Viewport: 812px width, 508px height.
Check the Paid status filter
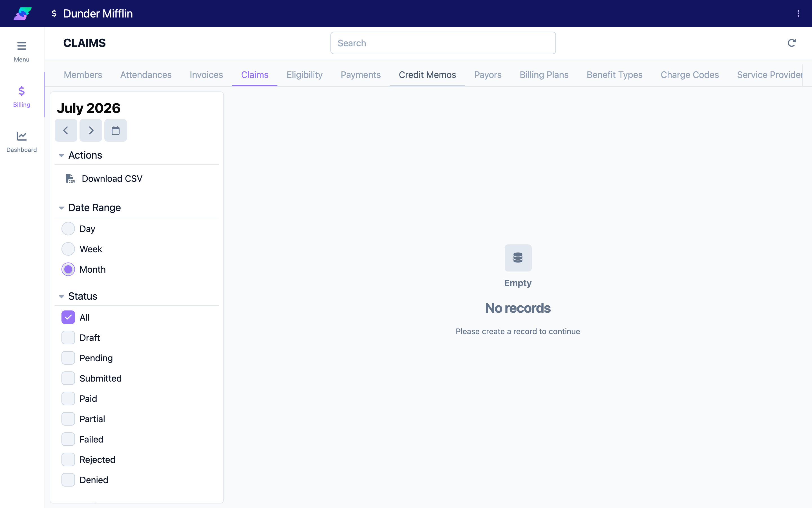[68, 398]
